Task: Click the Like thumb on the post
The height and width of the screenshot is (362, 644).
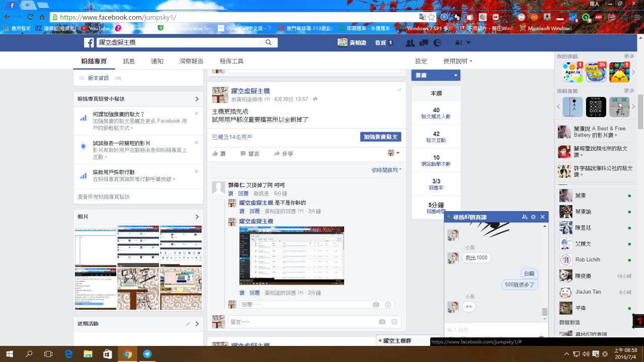Action: coord(219,153)
